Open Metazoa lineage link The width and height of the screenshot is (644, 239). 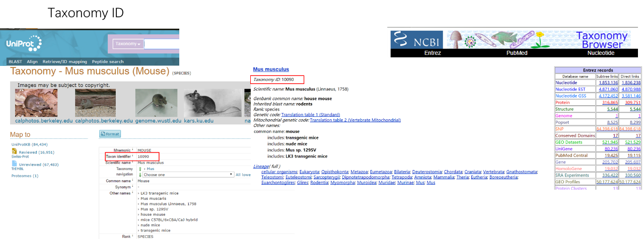(x=360, y=172)
